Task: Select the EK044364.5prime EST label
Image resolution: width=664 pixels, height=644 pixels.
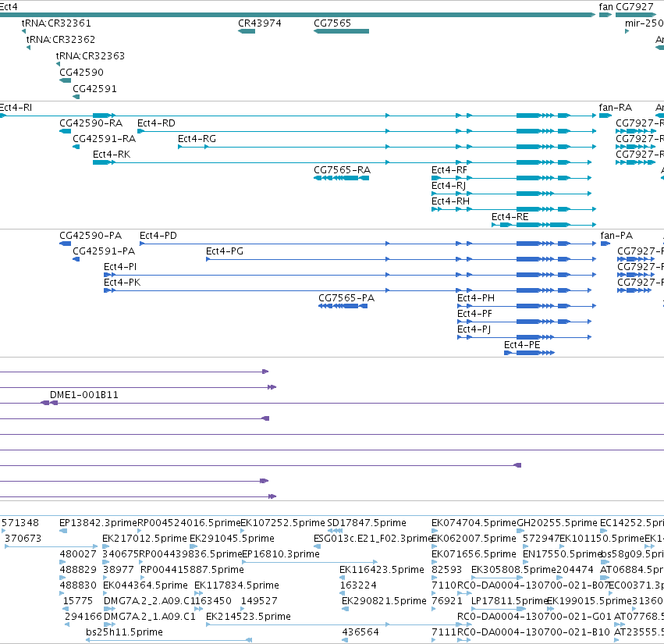Action: (x=146, y=585)
